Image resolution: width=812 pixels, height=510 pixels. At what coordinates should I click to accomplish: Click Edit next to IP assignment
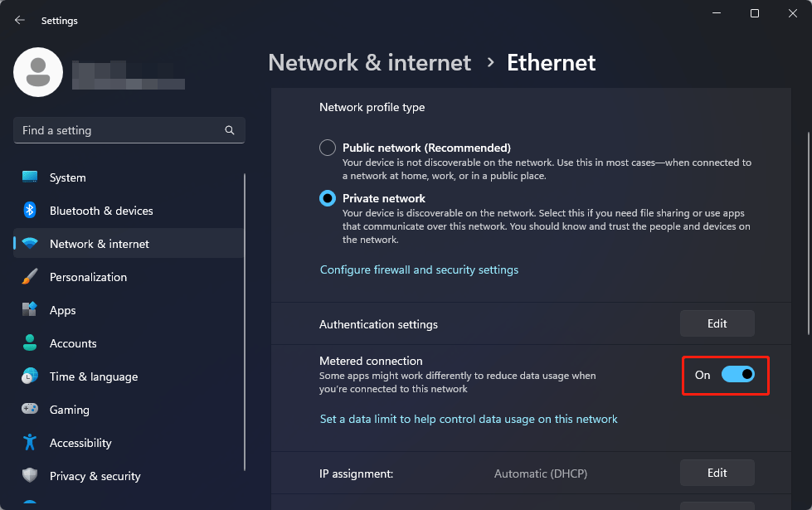(717, 473)
